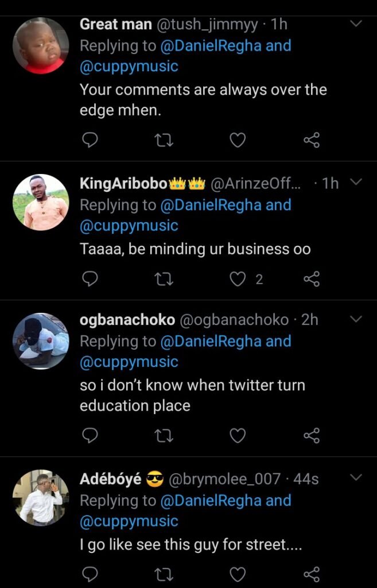
Task: Share the 'Taaaa, be minding' tweet
Action: (311, 279)
